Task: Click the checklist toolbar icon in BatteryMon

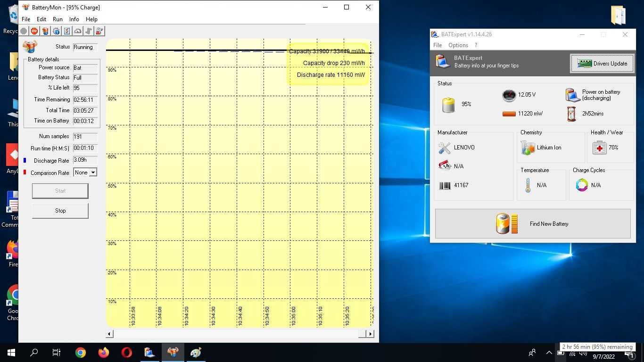Action: (x=67, y=31)
